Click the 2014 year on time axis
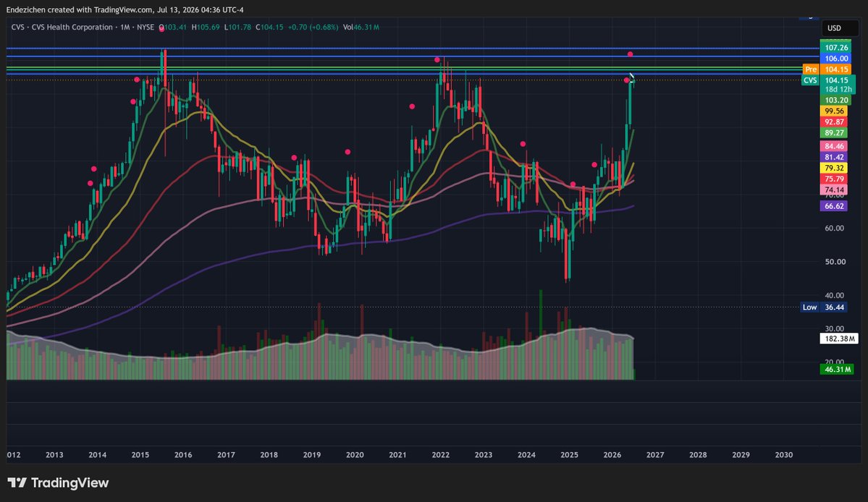Image resolution: width=868 pixels, height=502 pixels. (x=98, y=454)
